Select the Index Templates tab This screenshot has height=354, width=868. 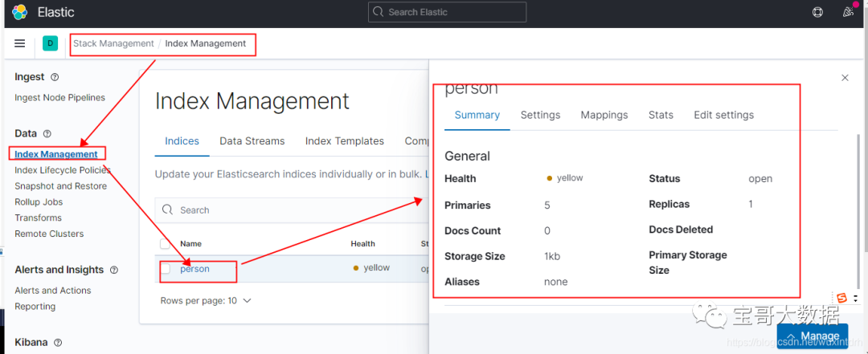pyautogui.click(x=344, y=141)
